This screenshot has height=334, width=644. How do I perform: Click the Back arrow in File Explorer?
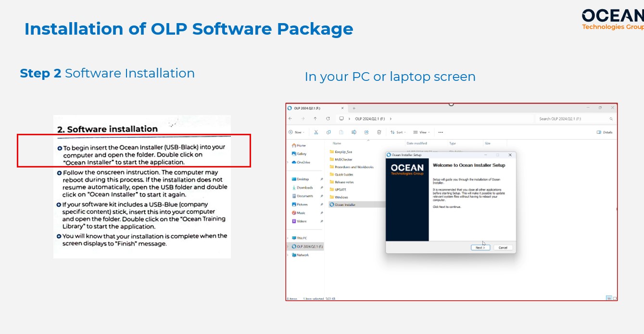290,119
